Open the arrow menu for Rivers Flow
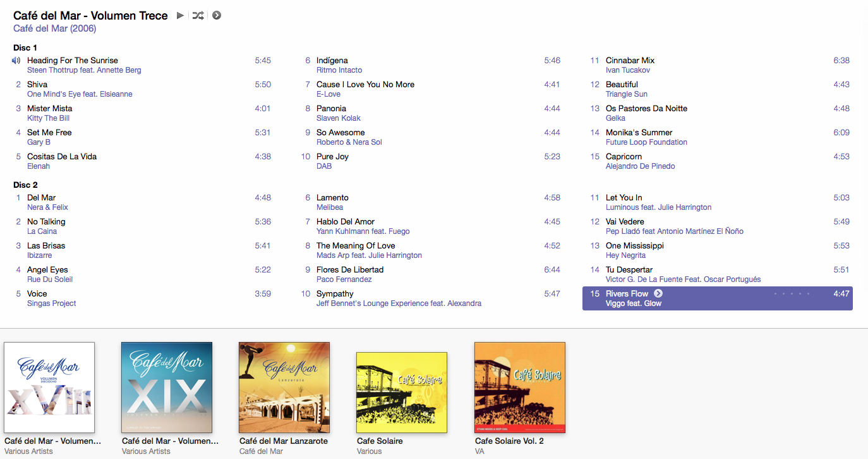 click(658, 293)
